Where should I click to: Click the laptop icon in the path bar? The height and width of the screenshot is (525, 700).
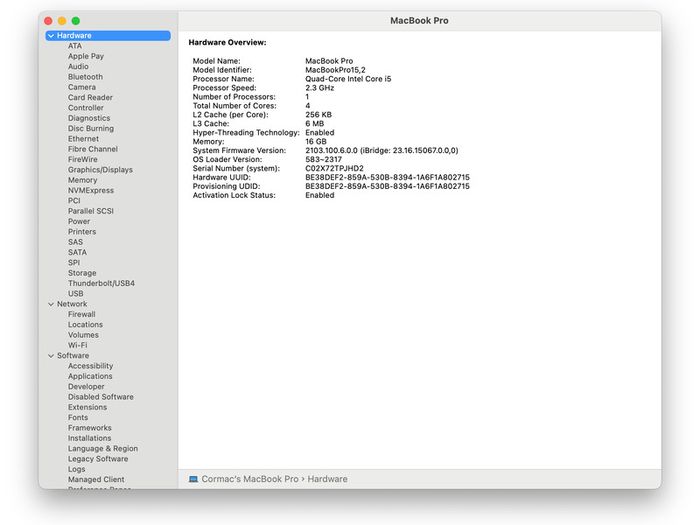point(193,479)
